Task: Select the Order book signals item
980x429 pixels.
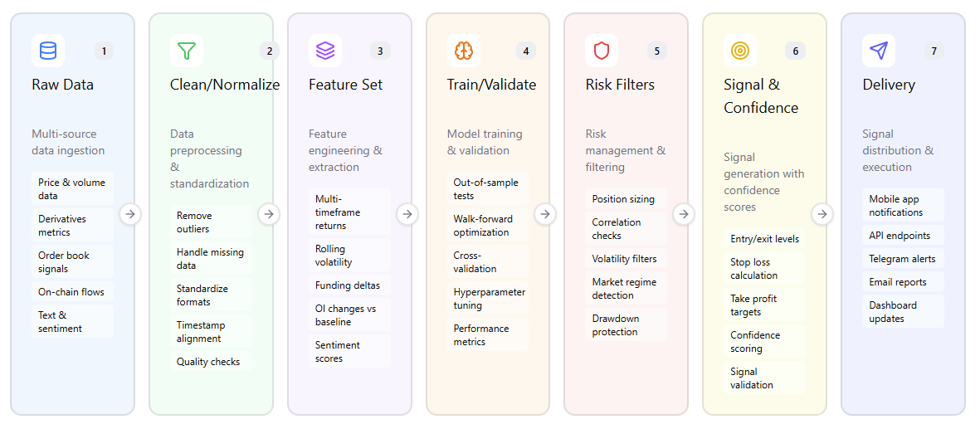Action: [x=73, y=262]
